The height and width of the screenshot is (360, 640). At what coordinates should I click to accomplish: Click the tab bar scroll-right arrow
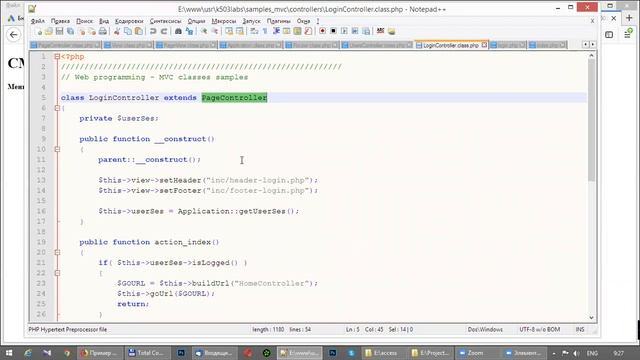point(593,44)
